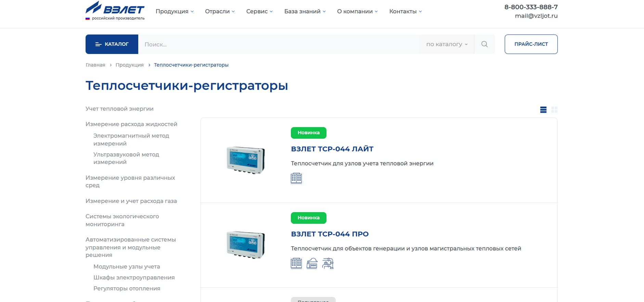Open the Контакты menu item

pyautogui.click(x=405, y=11)
